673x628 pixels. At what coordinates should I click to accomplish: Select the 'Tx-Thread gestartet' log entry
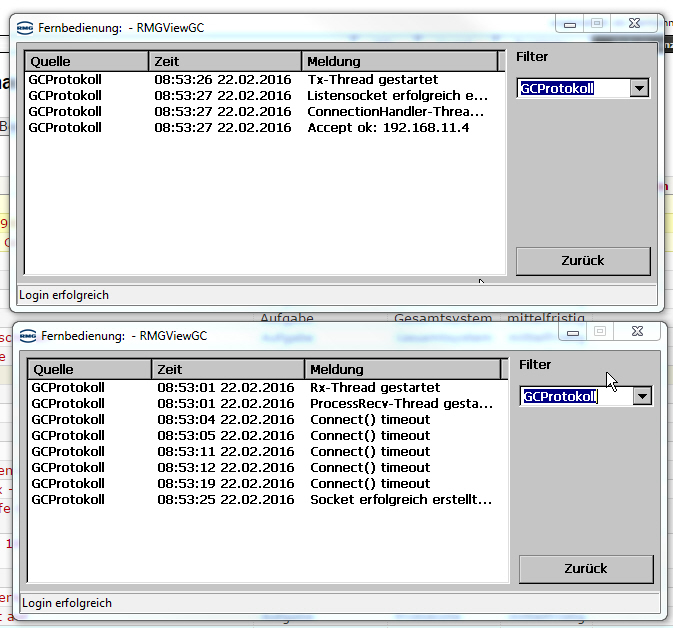tap(372, 79)
